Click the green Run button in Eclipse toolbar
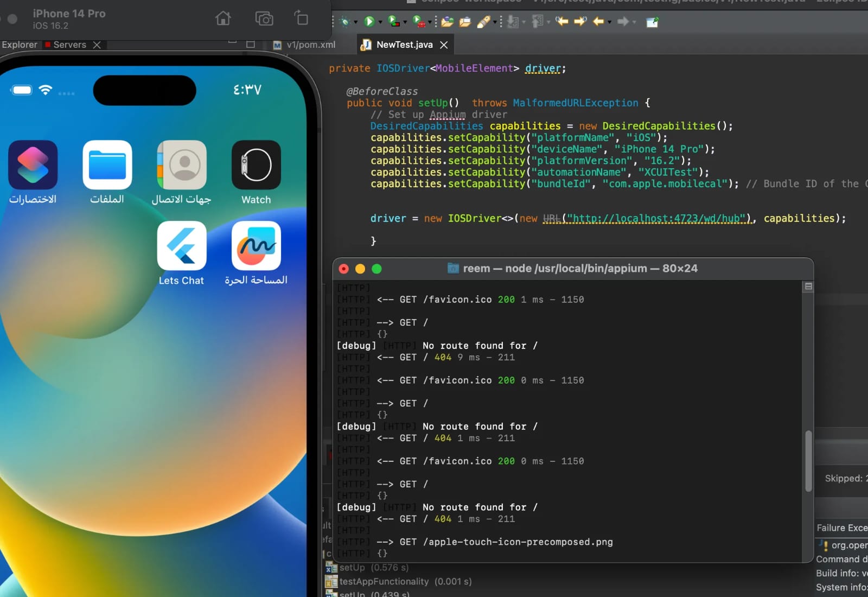Image resolution: width=868 pixels, height=597 pixels. [x=369, y=22]
